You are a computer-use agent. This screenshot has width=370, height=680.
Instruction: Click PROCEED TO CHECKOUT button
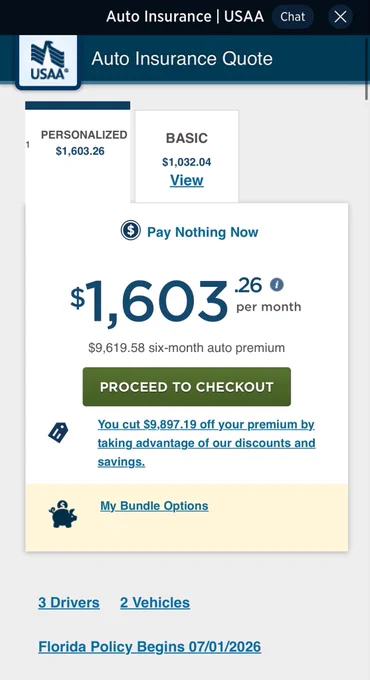coord(187,387)
